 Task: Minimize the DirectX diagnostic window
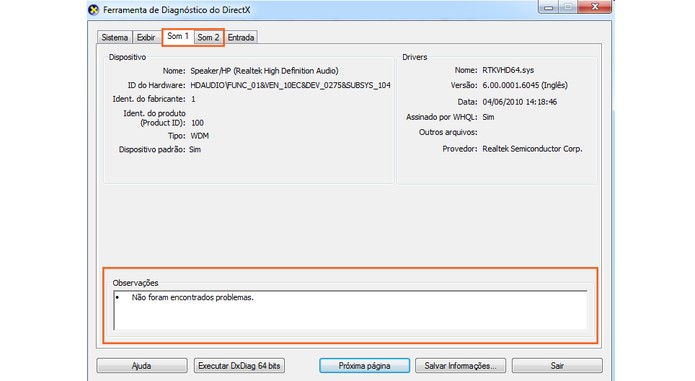548,7
